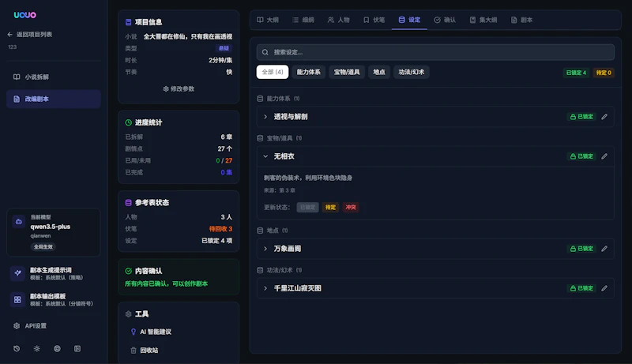The height and width of the screenshot is (364, 632).
Task: Click the 进度统计 clock icon
Action: point(128,122)
